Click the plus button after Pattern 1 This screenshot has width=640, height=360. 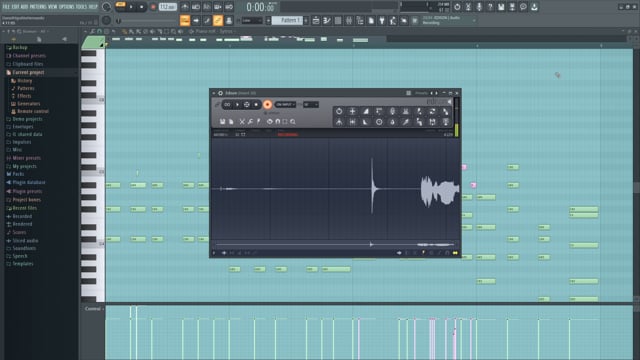click(x=306, y=20)
